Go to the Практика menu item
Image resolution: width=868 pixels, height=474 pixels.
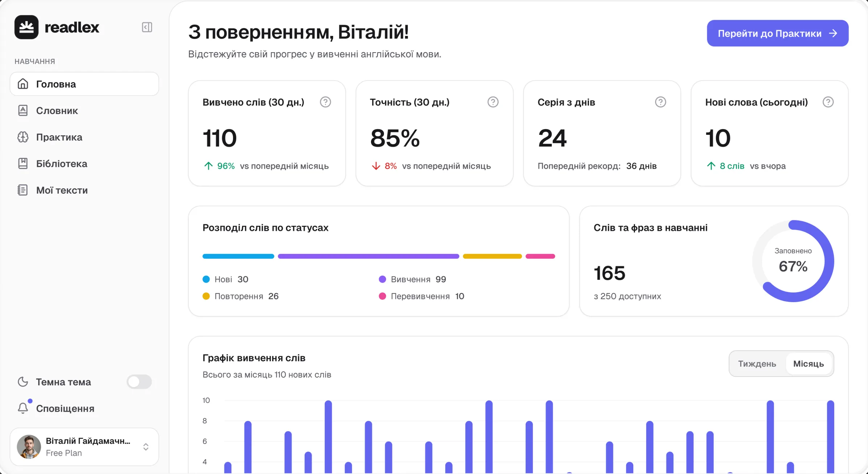84,137
